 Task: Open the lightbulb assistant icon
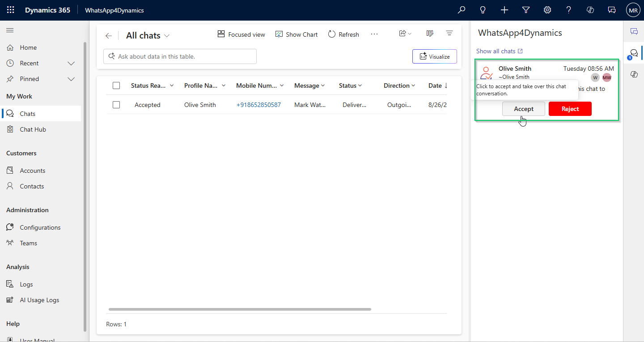point(483,10)
